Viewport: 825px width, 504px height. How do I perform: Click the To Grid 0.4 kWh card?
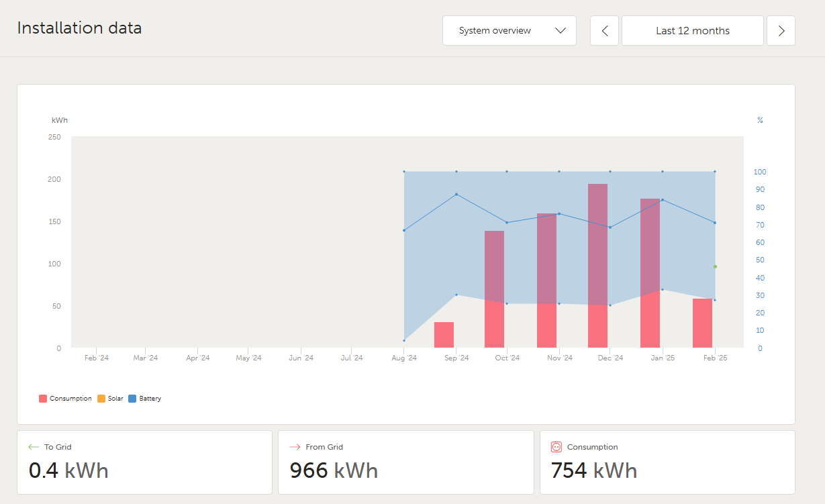(144, 462)
